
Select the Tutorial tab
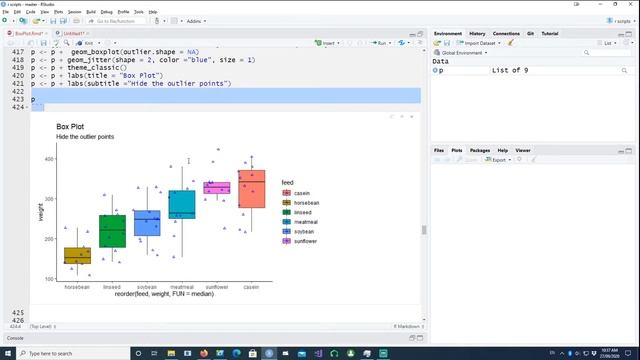coord(550,33)
